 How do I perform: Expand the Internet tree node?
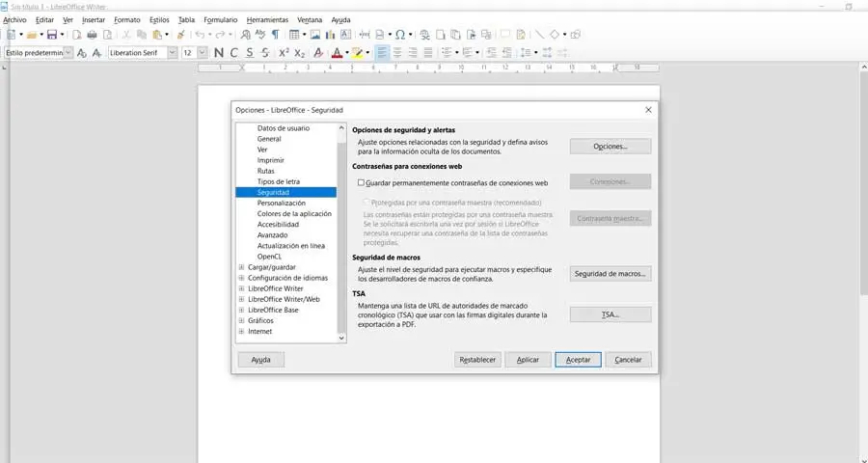tap(241, 331)
